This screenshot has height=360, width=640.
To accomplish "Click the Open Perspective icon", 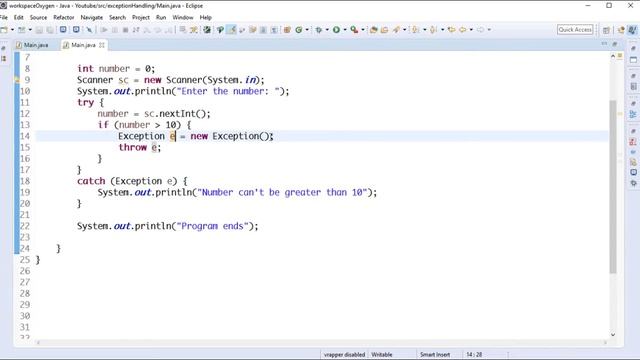I will (x=606, y=30).
